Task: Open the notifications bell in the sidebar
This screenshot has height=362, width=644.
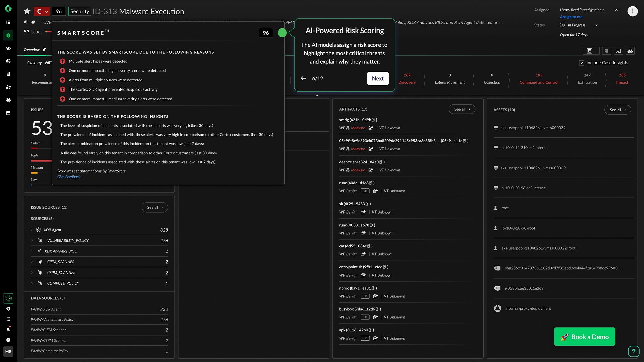Action: click(8, 329)
